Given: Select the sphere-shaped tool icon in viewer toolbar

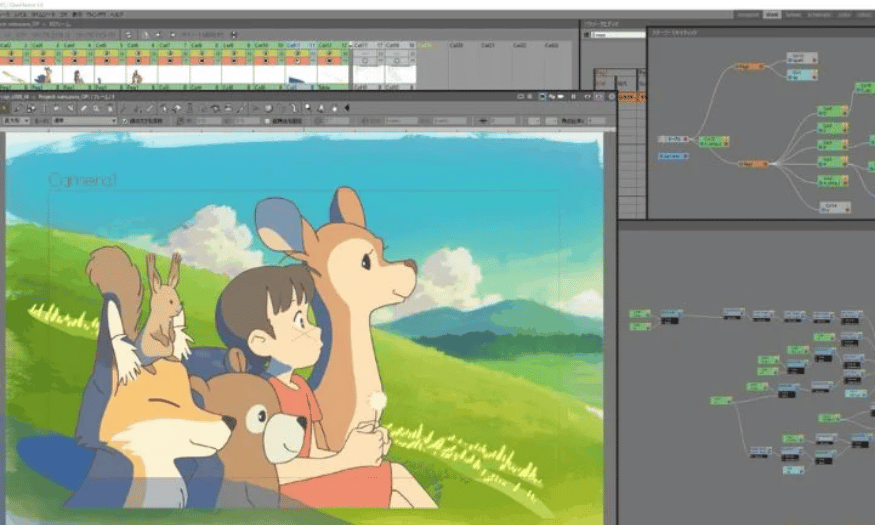Looking at the screenshot, I should click(268, 108).
